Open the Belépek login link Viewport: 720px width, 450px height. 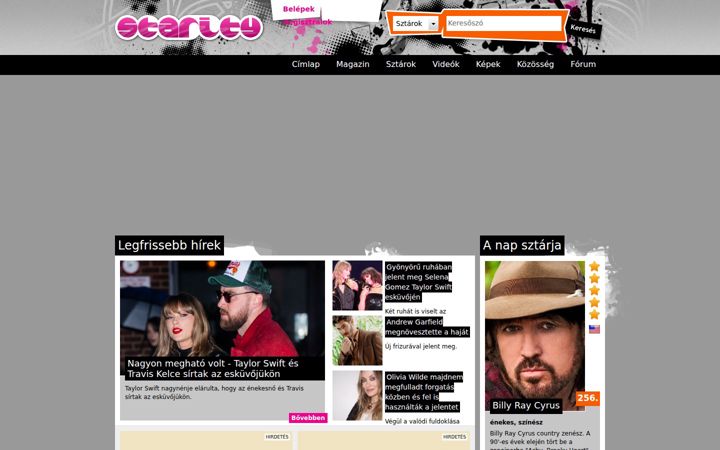(x=298, y=9)
